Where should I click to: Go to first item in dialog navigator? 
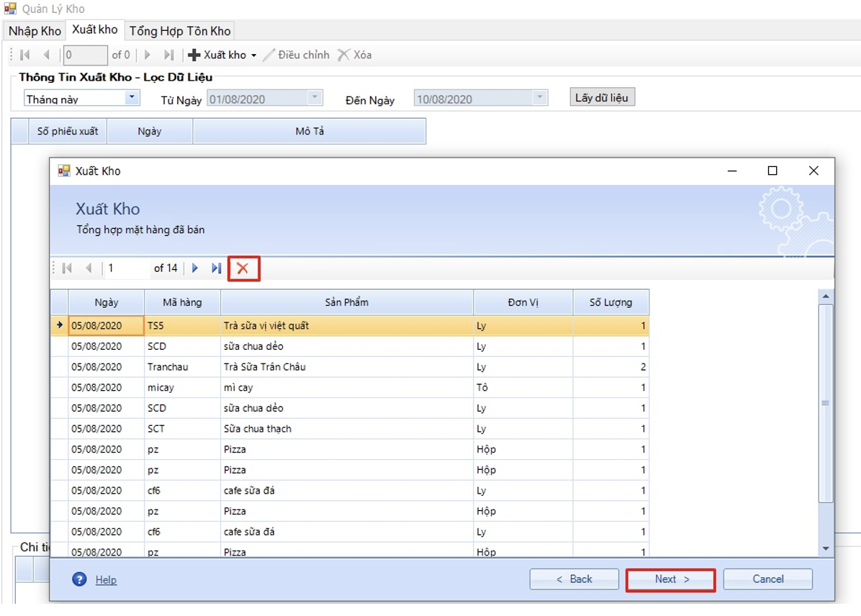pos(67,268)
